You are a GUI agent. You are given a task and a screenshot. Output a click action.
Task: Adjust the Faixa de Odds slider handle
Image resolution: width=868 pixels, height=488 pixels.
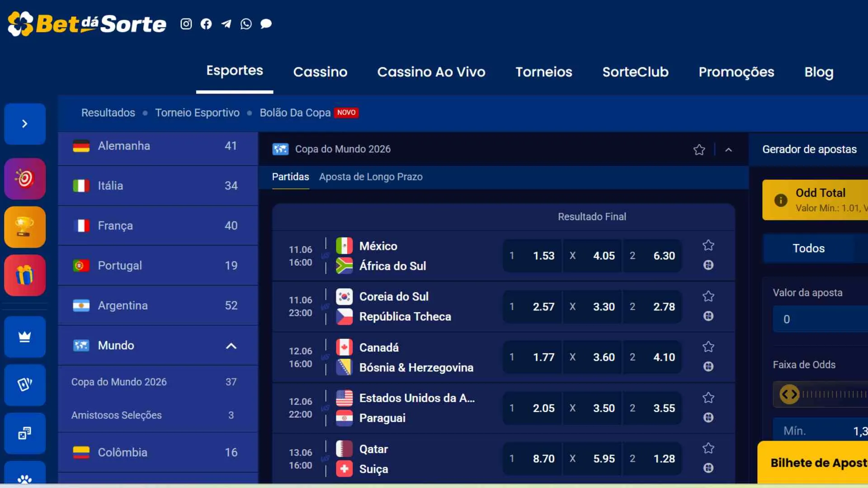click(x=789, y=394)
